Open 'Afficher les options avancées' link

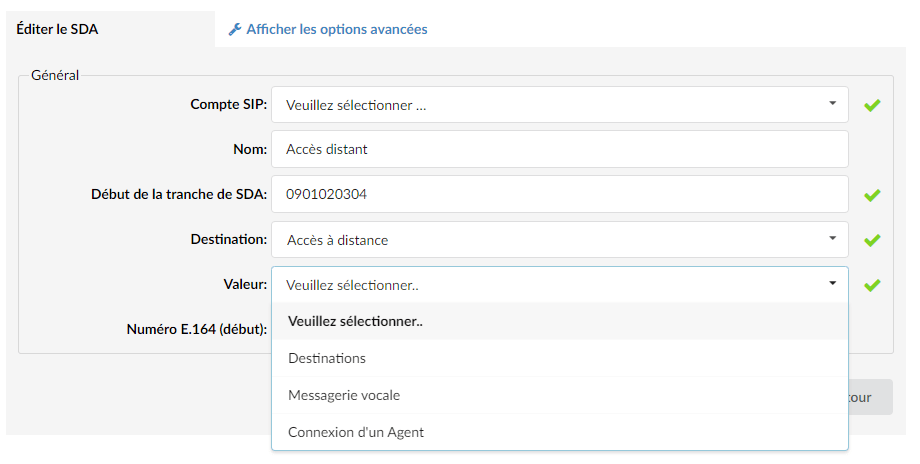(x=337, y=29)
